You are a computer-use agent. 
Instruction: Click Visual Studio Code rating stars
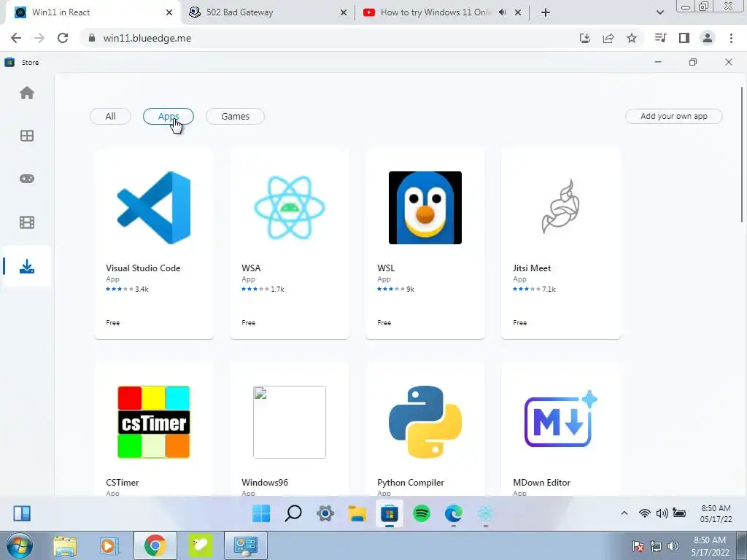point(119,289)
